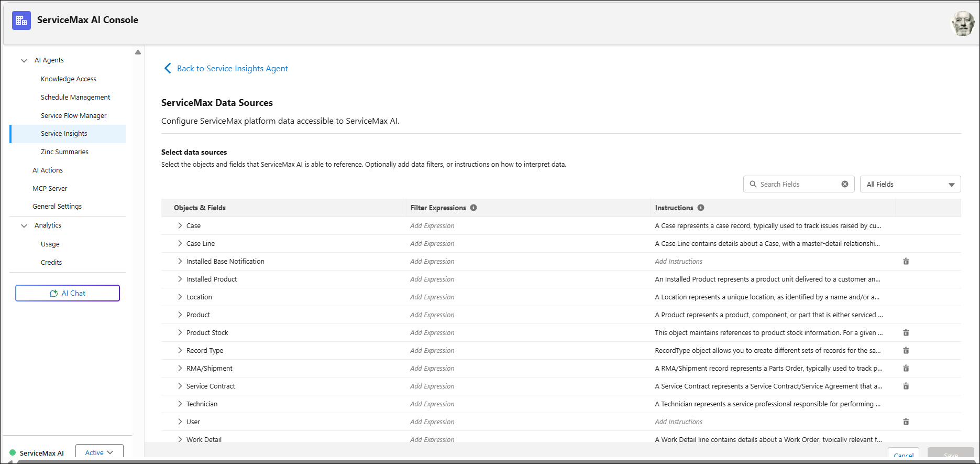Viewport: 980px width, 464px height.
Task: View Usage analytics
Action: tap(50, 244)
